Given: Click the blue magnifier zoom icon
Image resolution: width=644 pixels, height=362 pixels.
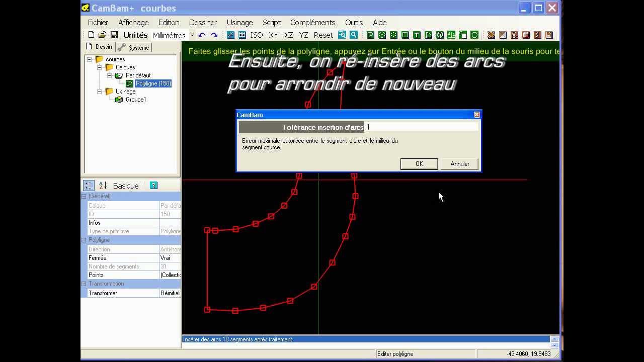Looking at the screenshot, I should click(x=354, y=35).
